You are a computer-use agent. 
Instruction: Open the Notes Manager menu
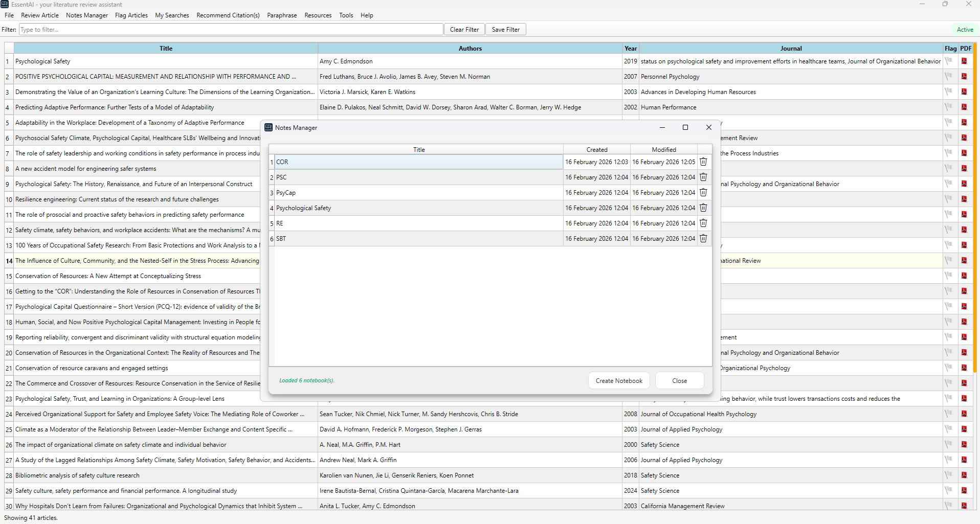pyautogui.click(x=87, y=15)
